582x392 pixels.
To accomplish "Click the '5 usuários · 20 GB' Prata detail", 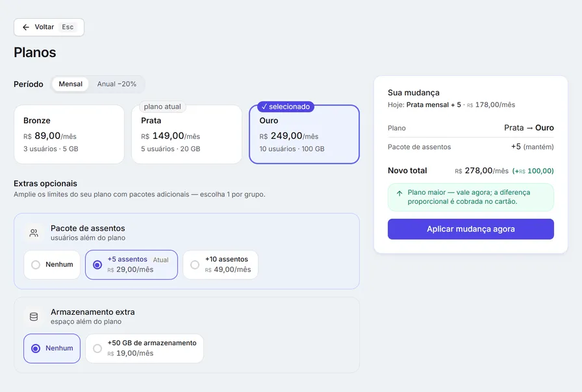I will tap(170, 149).
